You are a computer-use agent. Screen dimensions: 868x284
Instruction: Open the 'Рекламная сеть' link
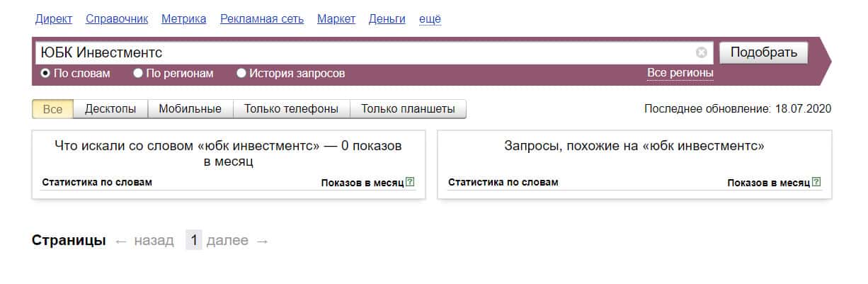click(262, 19)
